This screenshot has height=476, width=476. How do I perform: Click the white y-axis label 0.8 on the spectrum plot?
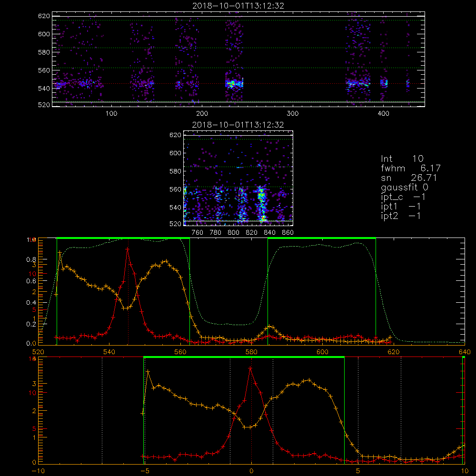click(31, 259)
